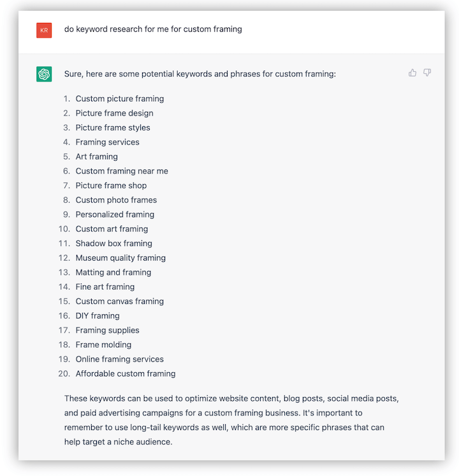Click the ChatGPT logo avatar
The image size is (459, 476).
pyautogui.click(x=44, y=74)
